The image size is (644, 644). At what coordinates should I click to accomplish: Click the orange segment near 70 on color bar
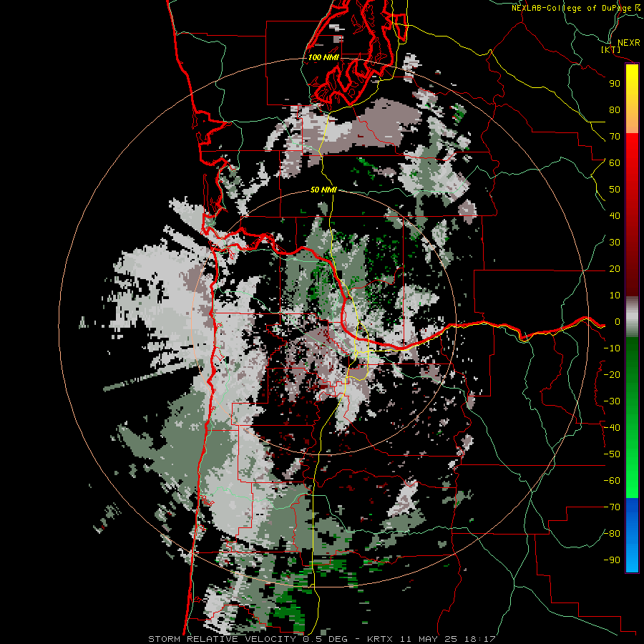[632, 123]
